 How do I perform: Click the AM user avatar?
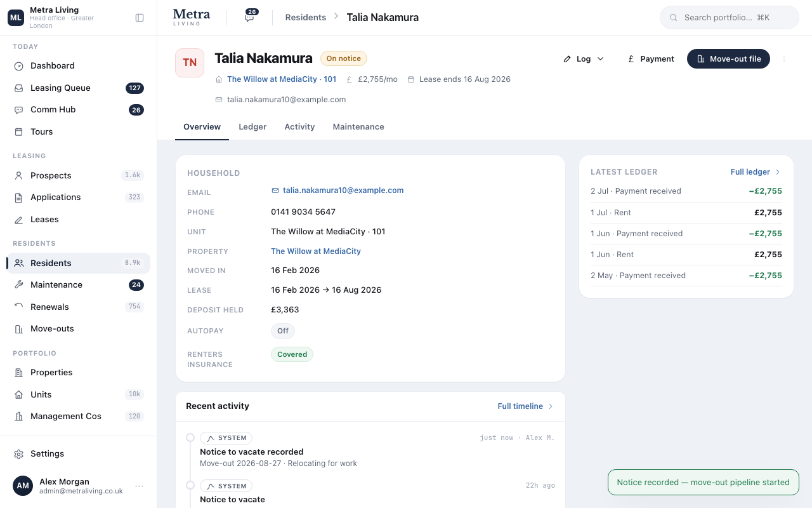pos(23,486)
